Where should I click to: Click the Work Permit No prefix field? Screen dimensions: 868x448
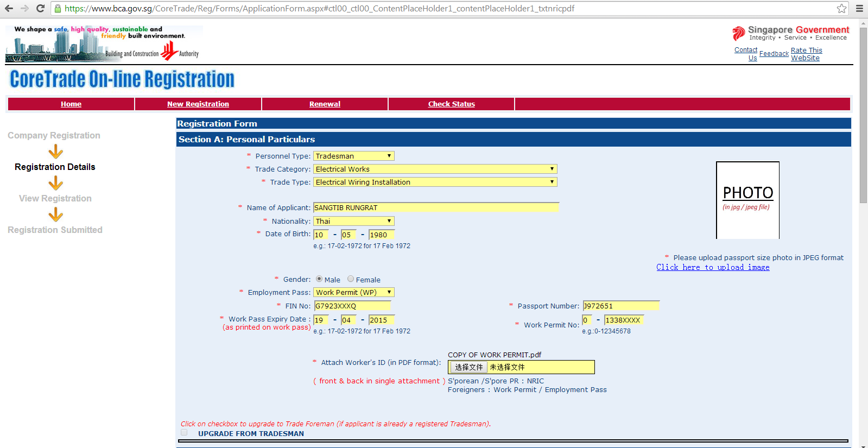pyautogui.click(x=587, y=320)
